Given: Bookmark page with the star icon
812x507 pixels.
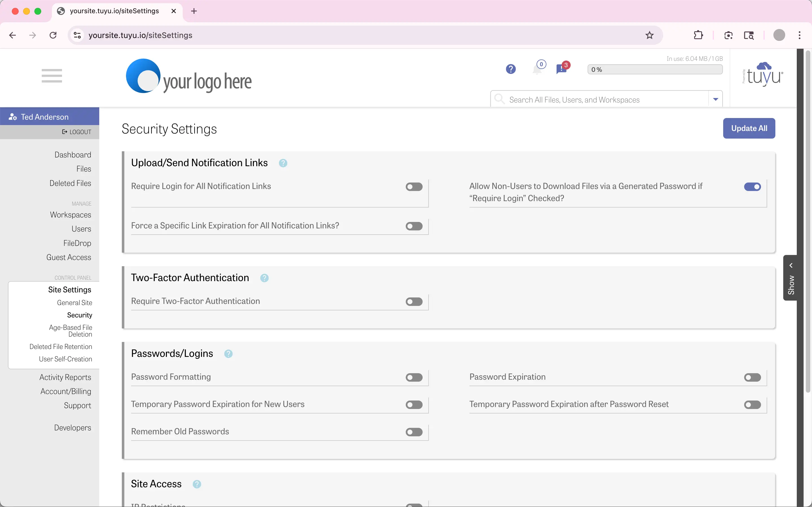Looking at the screenshot, I should click(x=650, y=35).
